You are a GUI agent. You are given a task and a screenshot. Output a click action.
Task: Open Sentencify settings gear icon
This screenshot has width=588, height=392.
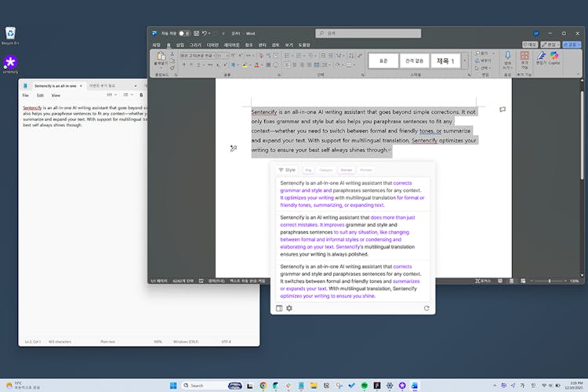(x=289, y=308)
